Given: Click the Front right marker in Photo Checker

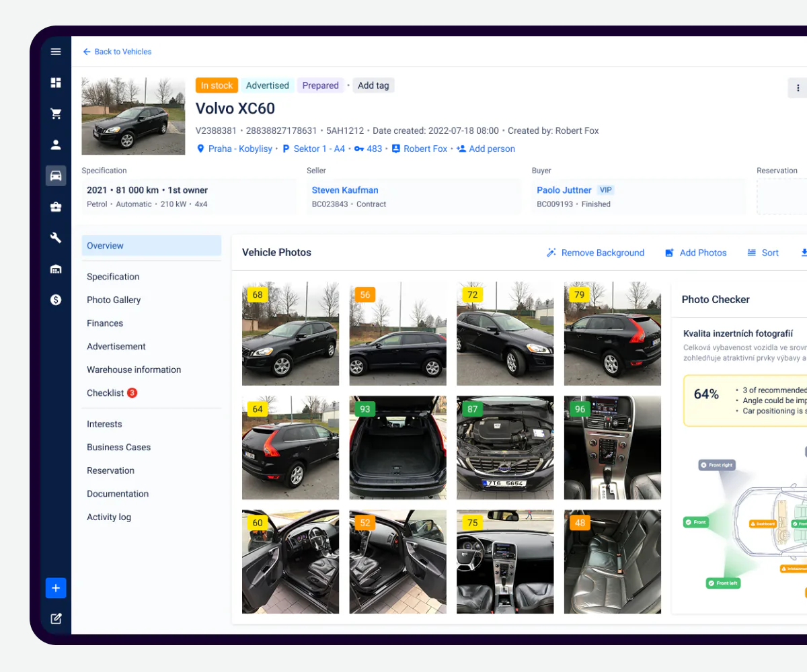Looking at the screenshot, I should tap(717, 465).
